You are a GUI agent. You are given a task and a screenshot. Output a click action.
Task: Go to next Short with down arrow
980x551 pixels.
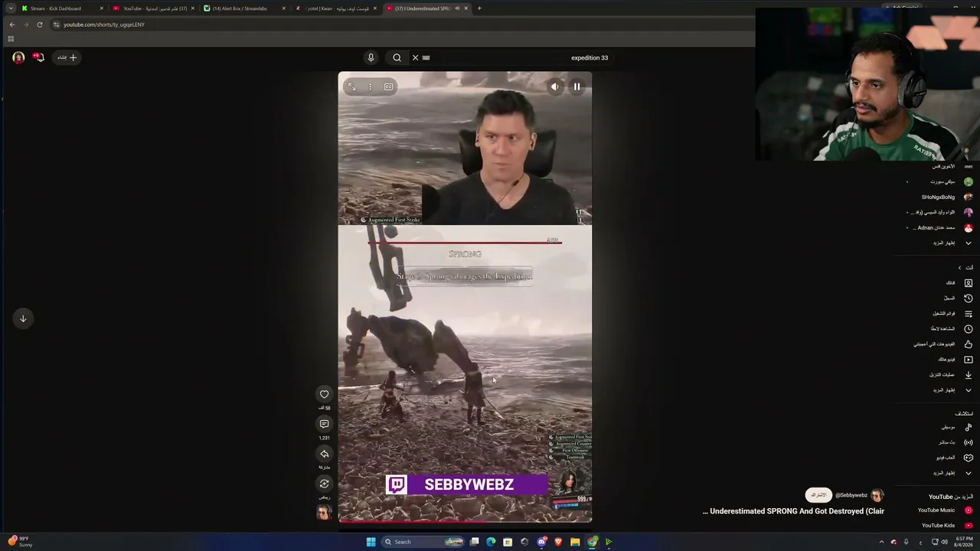(x=23, y=318)
